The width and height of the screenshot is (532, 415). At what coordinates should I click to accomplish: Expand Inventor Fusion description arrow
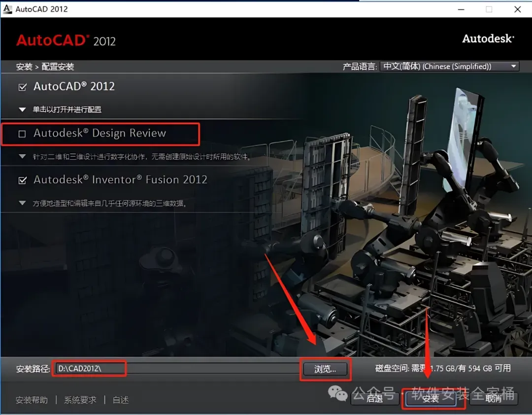pos(22,203)
